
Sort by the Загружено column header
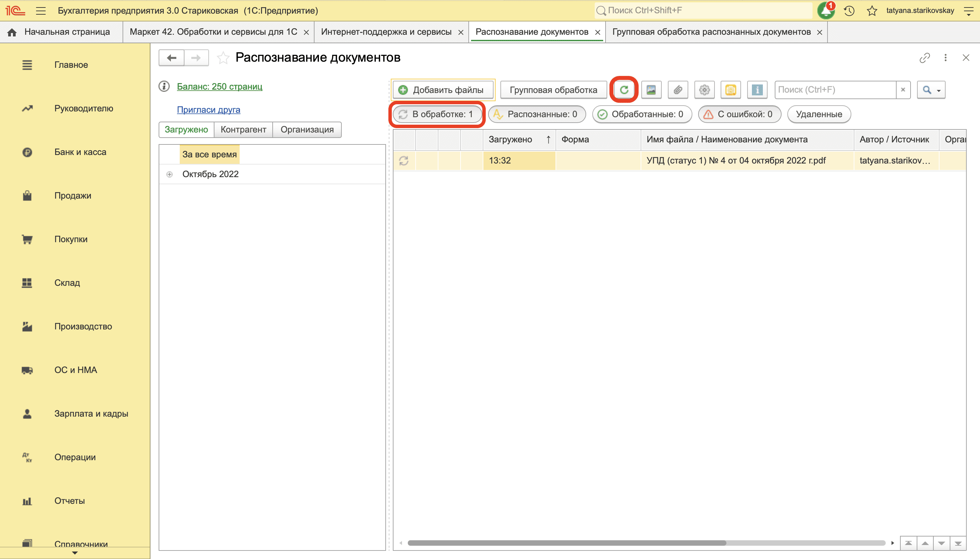(x=519, y=139)
